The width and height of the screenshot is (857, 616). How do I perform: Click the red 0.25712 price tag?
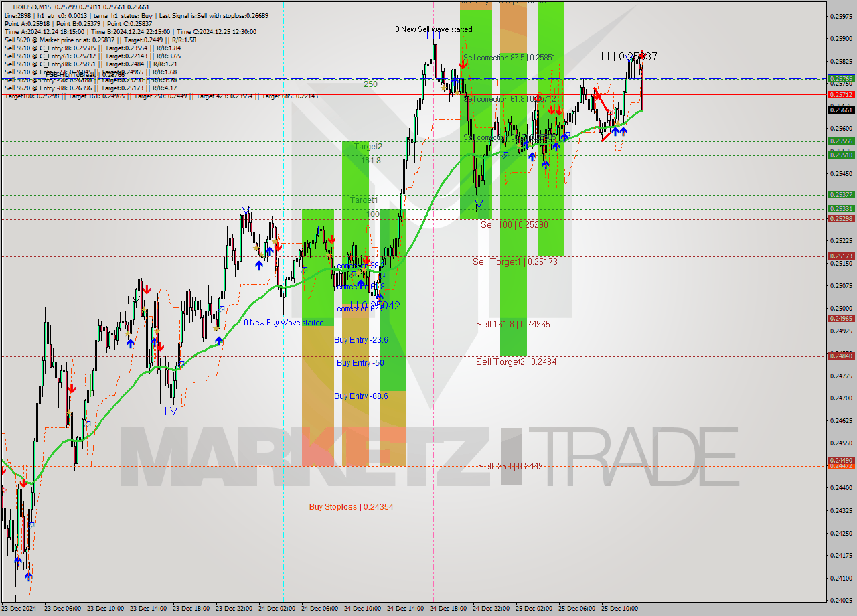click(841, 94)
